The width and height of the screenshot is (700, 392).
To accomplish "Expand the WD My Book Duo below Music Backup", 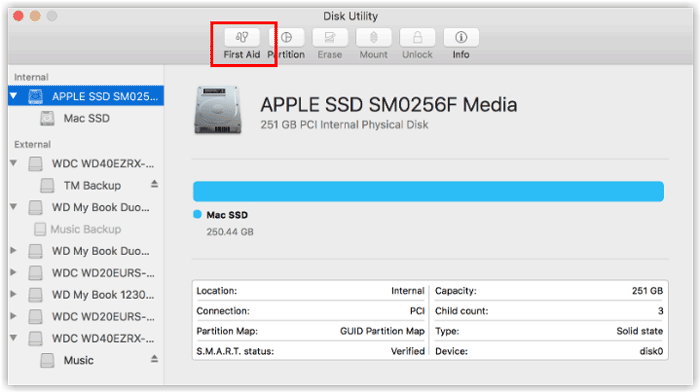I will point(14,250).
